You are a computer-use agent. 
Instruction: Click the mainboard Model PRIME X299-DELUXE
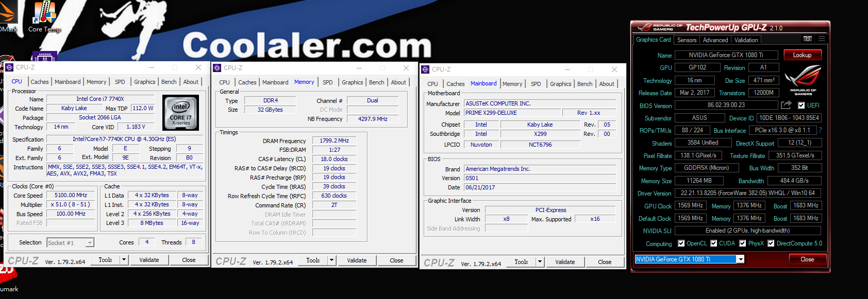(512, 113)
